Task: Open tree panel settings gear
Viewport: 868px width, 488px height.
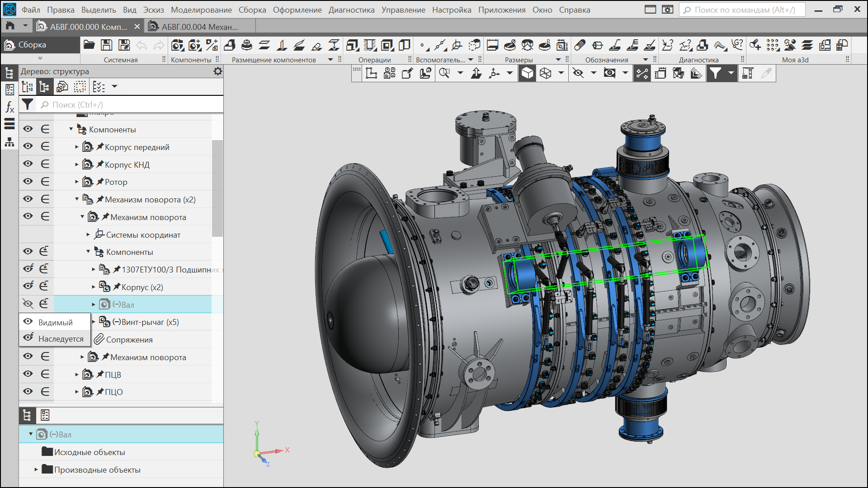Action: click(x=218, y=71)
